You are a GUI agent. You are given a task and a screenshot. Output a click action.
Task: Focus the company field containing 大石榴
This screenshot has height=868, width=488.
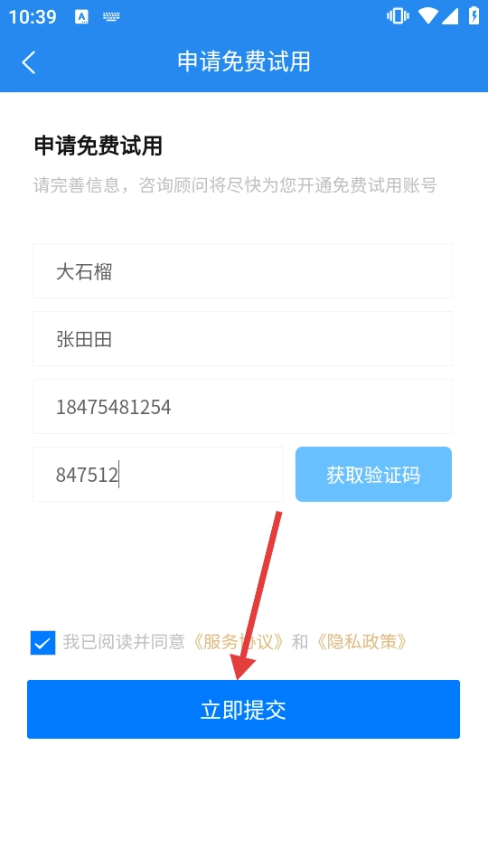coord(242,270)
